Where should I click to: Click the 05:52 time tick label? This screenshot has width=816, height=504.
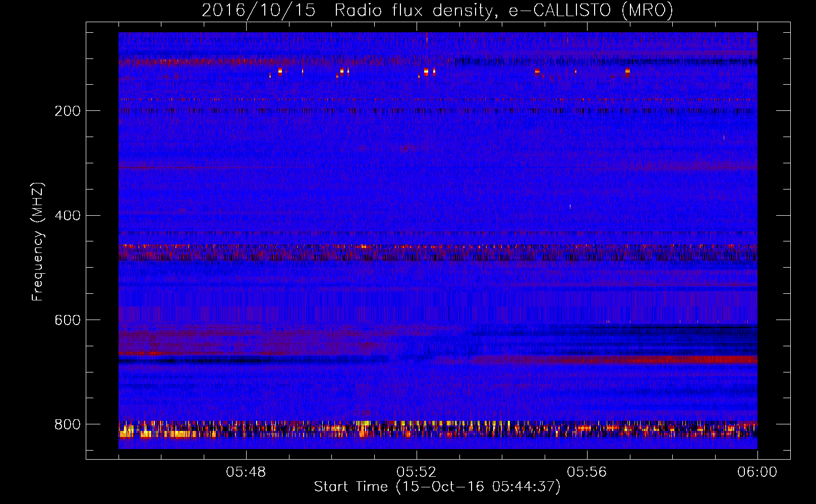416,472
